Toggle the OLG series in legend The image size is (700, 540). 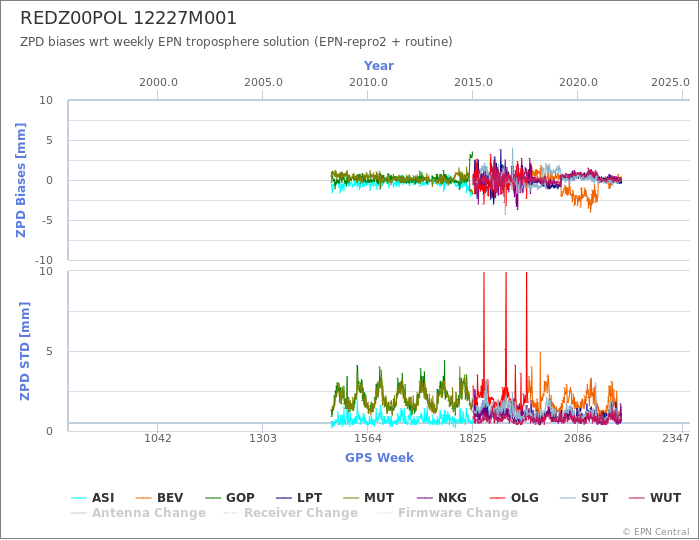514,498
